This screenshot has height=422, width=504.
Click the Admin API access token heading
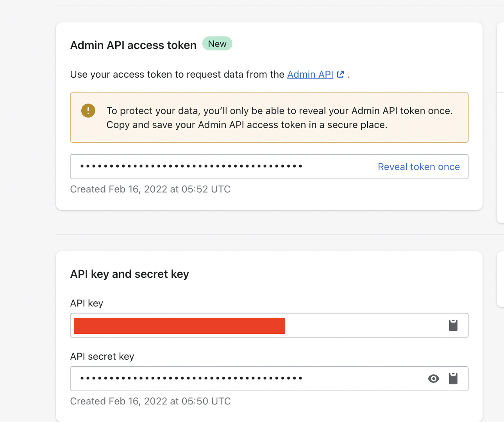point(133,45)
